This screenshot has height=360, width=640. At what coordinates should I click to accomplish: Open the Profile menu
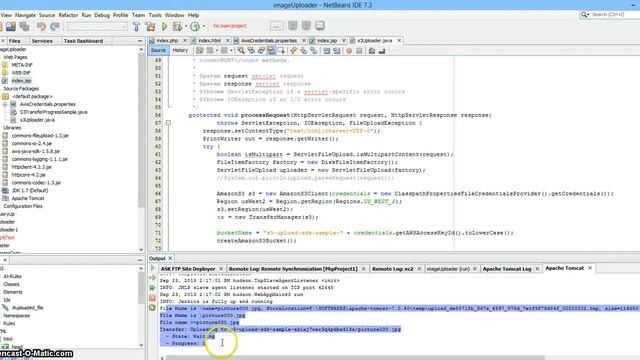[x=120, y=15]
